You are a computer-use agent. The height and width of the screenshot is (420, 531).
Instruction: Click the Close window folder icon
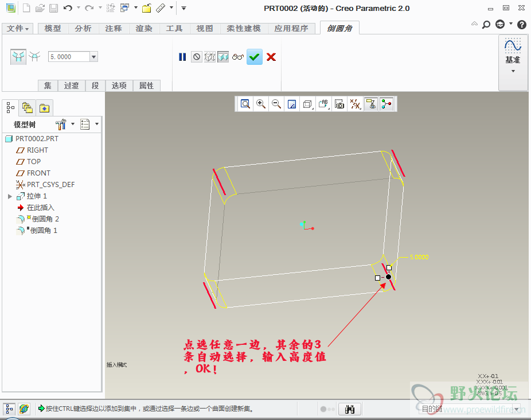click(147, 8)
